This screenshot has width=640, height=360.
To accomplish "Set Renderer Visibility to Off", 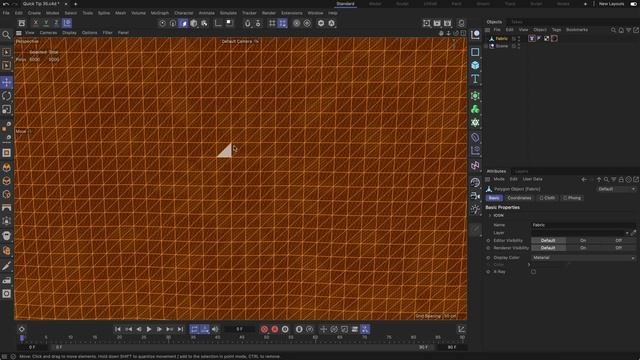I will (x=618, y=248).
